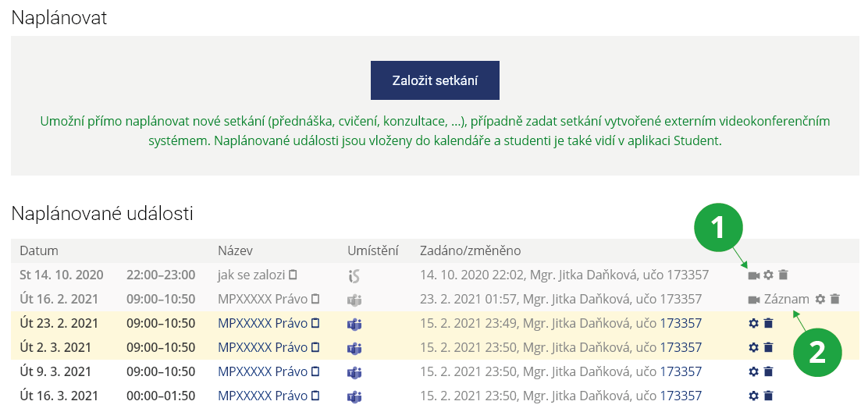Open settings gear for 16. 3. 2021 event
This screenshot has width=868, height=419.
click(753, 396)
